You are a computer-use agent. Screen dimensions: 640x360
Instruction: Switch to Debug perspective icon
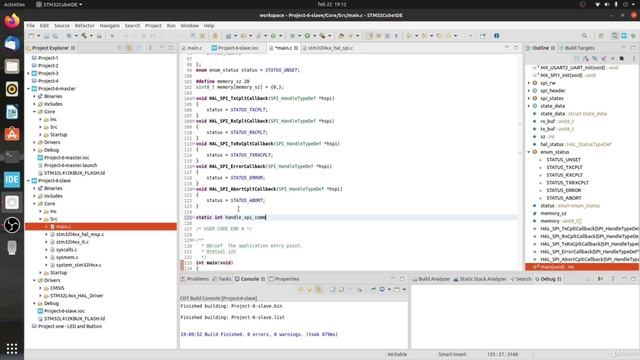pos(633,36)
